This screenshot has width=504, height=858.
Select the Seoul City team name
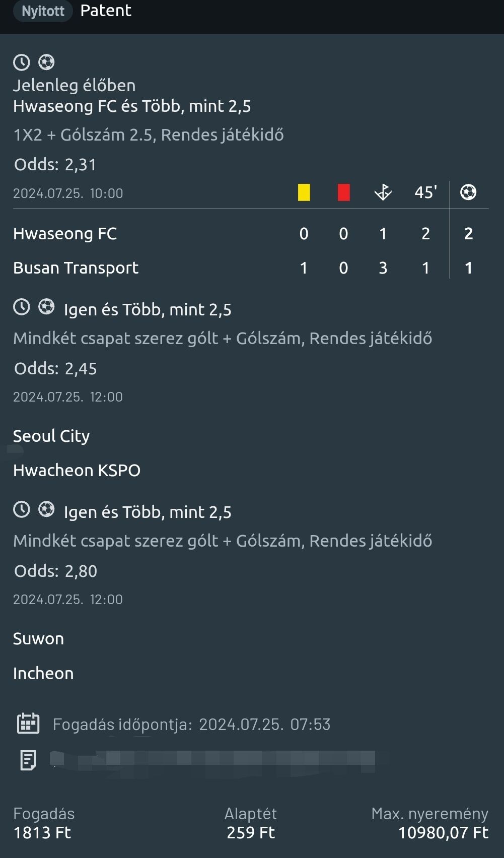click(x=51, y=436)
